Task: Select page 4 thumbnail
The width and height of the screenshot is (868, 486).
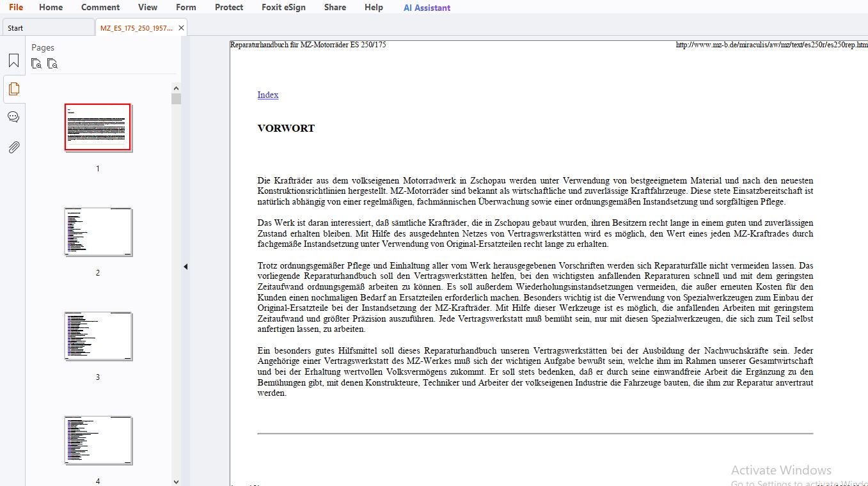Action: 98,440
